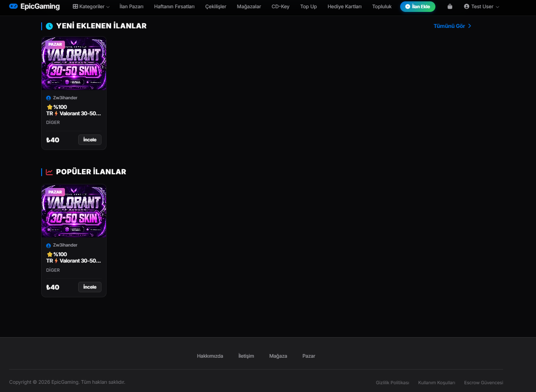Image resolution: width=536 pixels, height=392 pixels.
Task: Expand the Kategoriler dropdown
Action: click(91, 6)
